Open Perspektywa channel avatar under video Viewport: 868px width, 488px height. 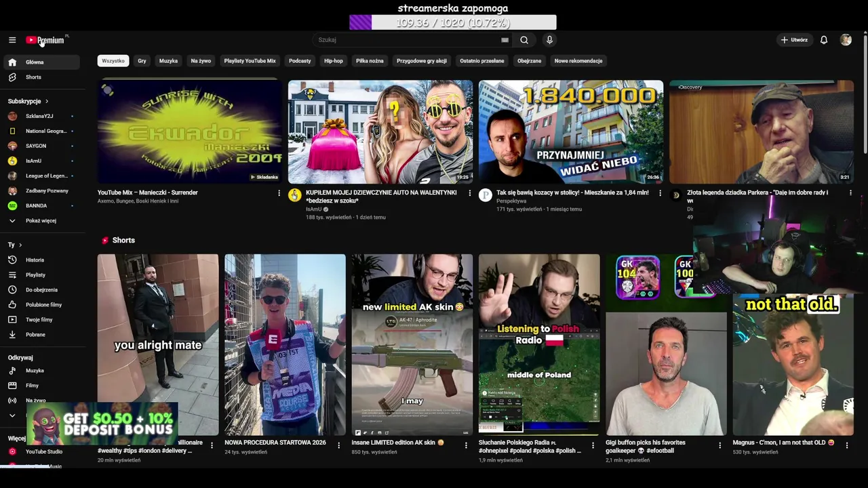485,195
